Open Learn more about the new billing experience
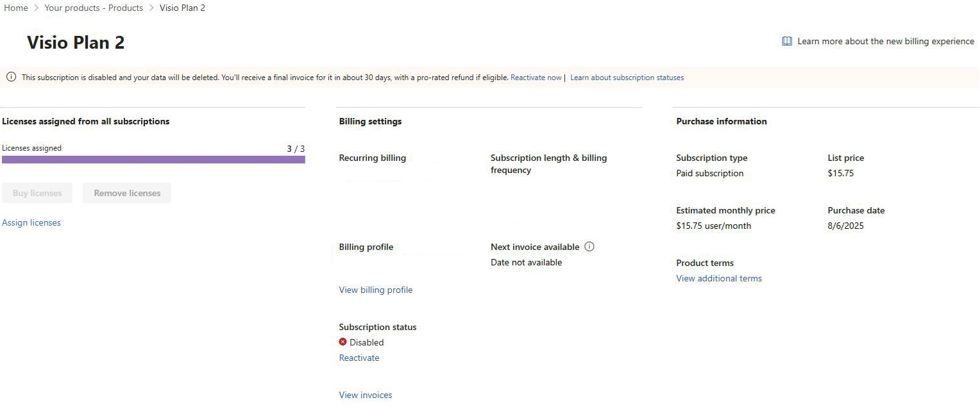Viewport: 980px width, 407px height. click(x=886, y=41)
